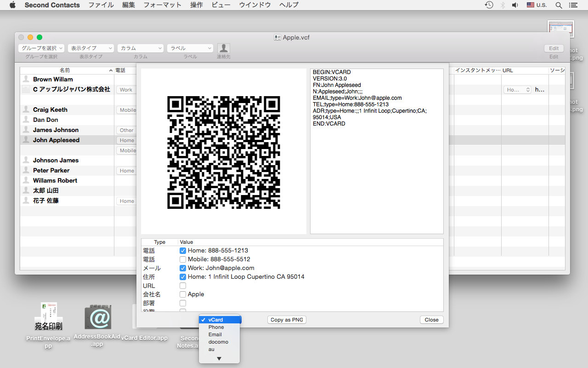Image resolution: width=588 pixels, height=368 pixels.
Task: Click person icon beside Peter Parker
Action: [x=26, y=170]
